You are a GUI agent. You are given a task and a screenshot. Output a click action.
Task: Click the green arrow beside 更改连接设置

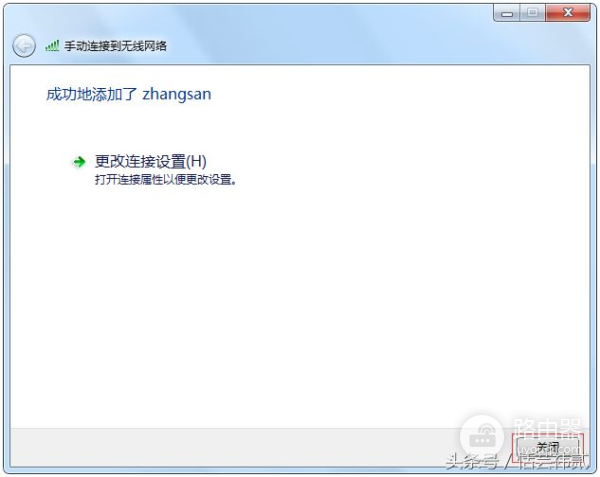coord(79,162)
